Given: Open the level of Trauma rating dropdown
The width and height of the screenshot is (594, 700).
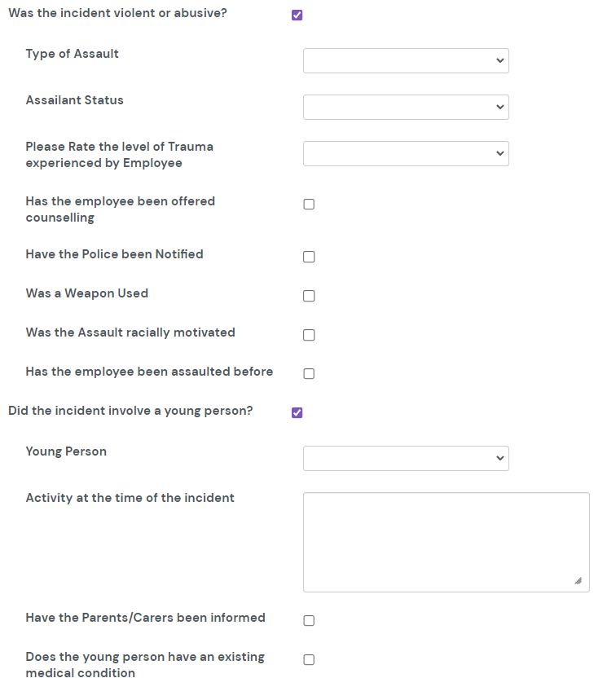Looking at the screenshot, I should [x=405, y=154].
